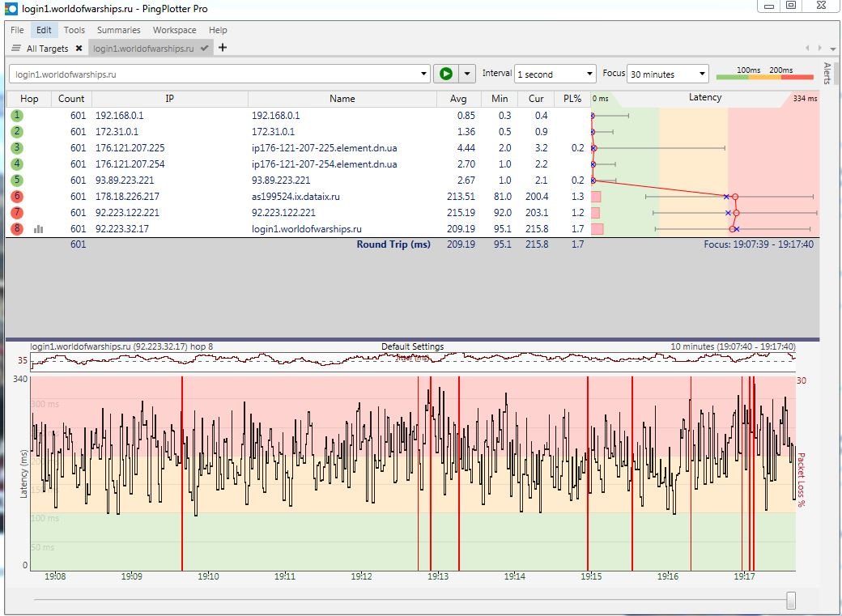Click the timeline slider handle at bottom
Image resolution: width=842 pixels, height=616 pixels.
[790, 599]
